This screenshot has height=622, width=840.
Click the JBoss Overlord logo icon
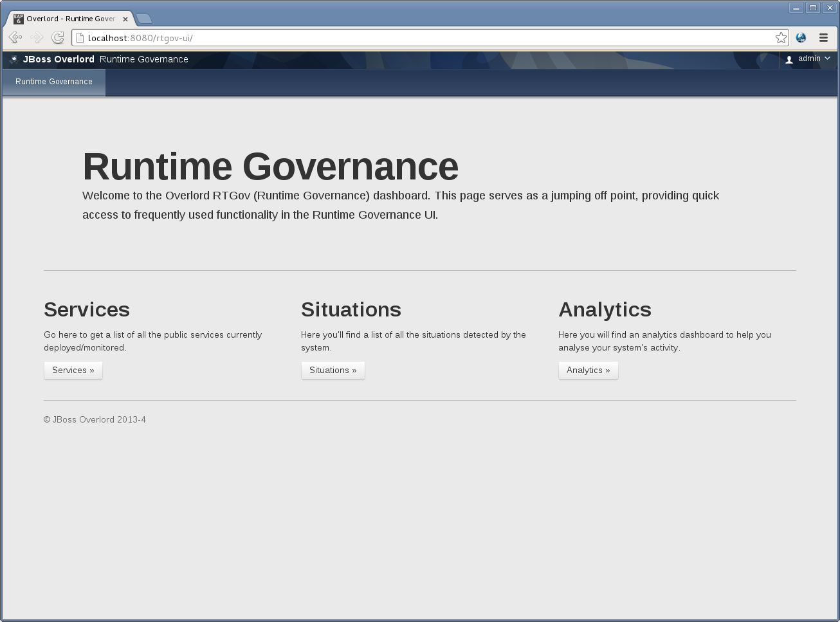point(14,59)
